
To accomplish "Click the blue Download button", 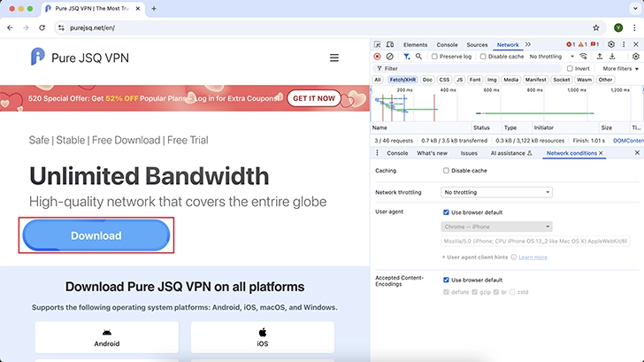I will pyautogui.click(x=96, y=235).
